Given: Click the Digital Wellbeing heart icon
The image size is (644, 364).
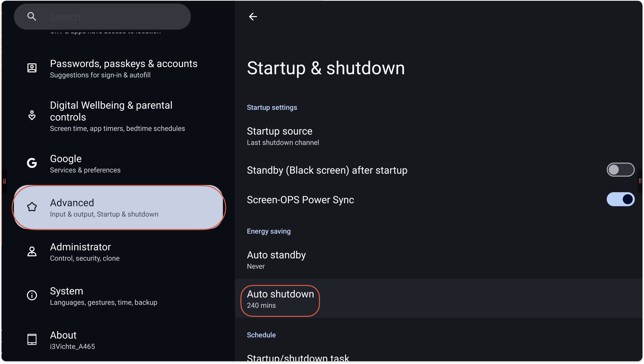Looking at the screenshot, I should (x=32, y=116).
